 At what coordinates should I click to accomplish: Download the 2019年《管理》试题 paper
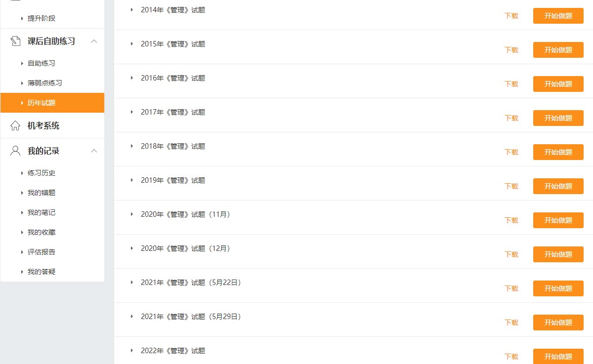point(511,186)
